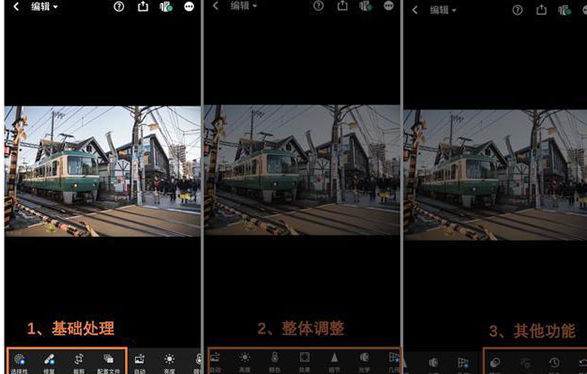Open the share/export icon in 基础处理 panel

pyautogui.click(x=143, y=6)
